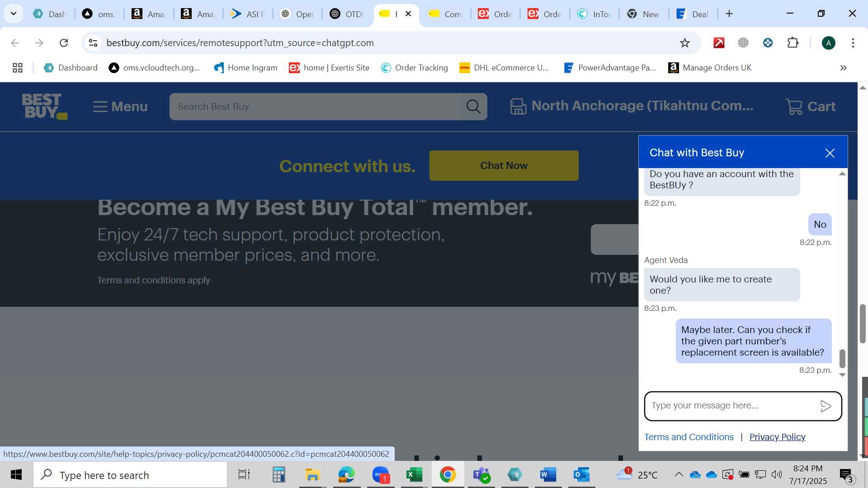Switch to the oms tab

click(99, 14)
